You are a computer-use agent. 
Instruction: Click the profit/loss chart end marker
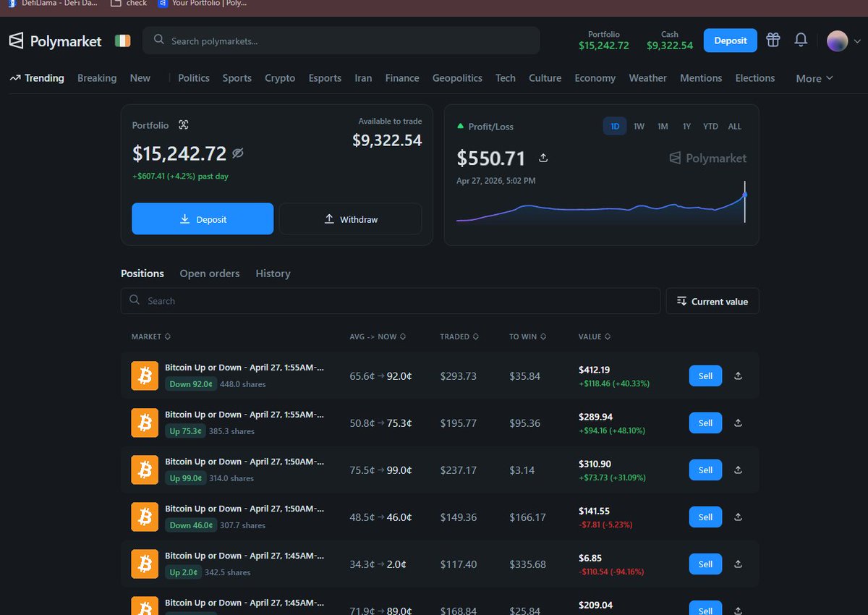click(744, 195)
